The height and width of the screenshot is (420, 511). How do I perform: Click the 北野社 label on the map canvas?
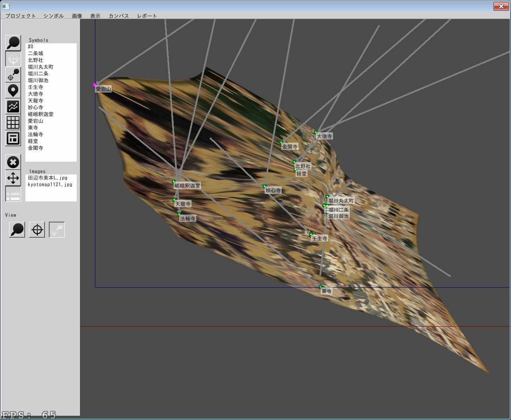pyautogui.click(x=303, y=166)
